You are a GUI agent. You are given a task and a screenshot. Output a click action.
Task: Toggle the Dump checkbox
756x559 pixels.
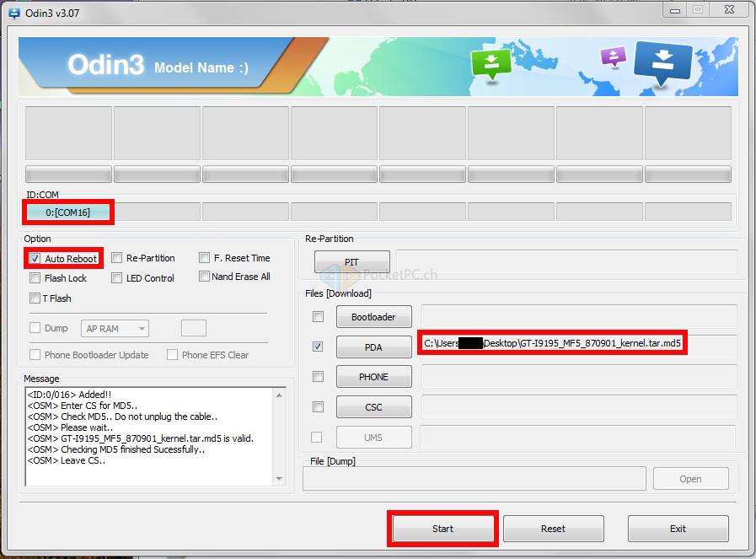35,328
